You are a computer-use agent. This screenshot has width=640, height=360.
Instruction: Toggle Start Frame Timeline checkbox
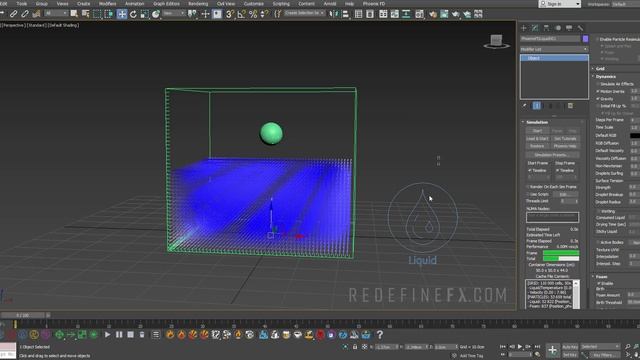point(530,171)
